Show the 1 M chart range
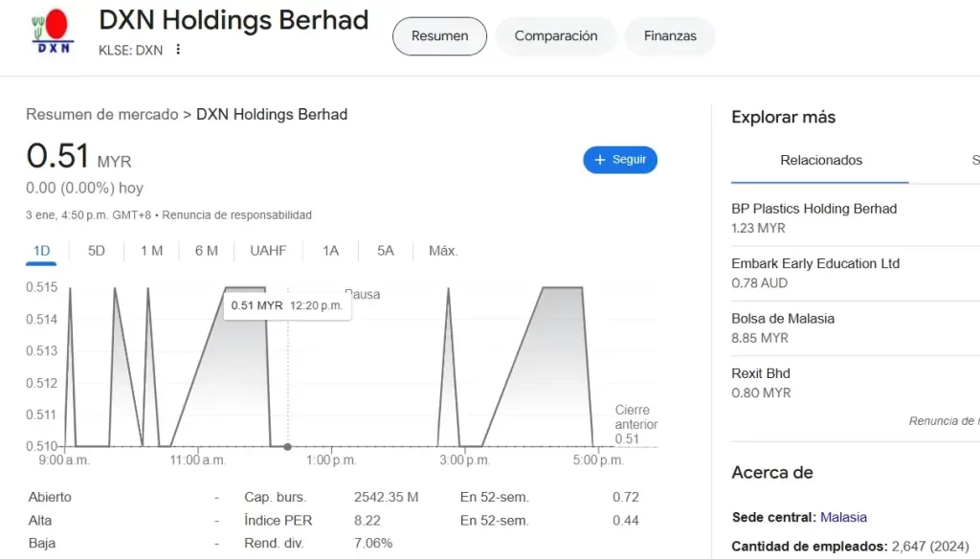Viewport: 980px width, 559px height. click(x=151, y=251)
